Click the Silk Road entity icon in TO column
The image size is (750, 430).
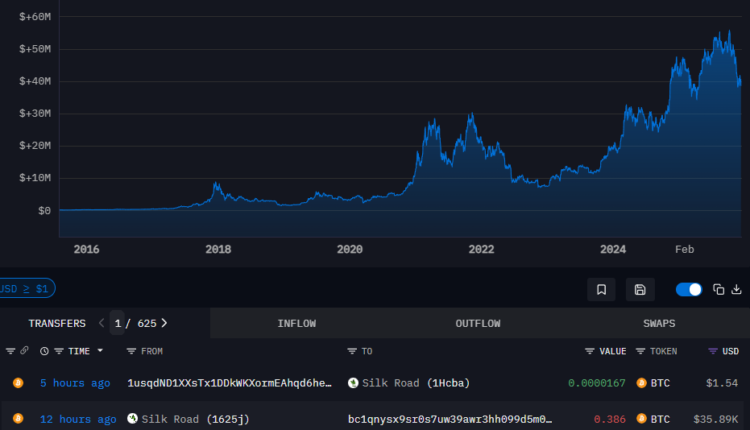(353, 383)
